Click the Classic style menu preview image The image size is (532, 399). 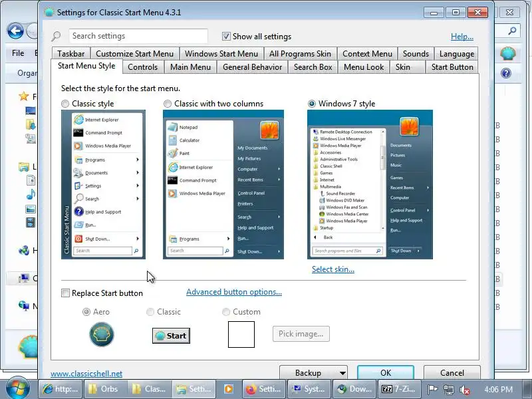[103, 184]
